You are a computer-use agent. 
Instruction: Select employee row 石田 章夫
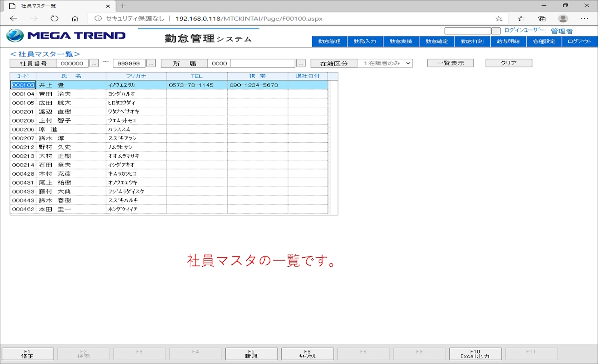(x=169, y=165)
